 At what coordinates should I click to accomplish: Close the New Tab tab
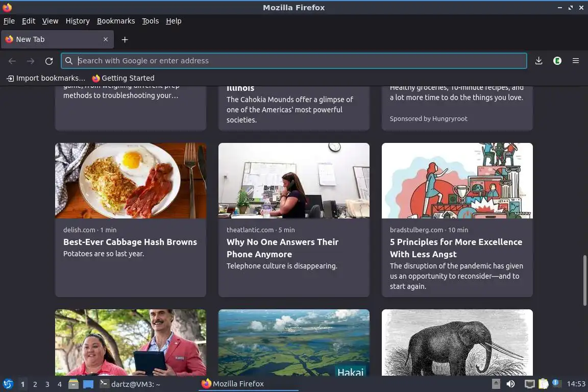106,39
